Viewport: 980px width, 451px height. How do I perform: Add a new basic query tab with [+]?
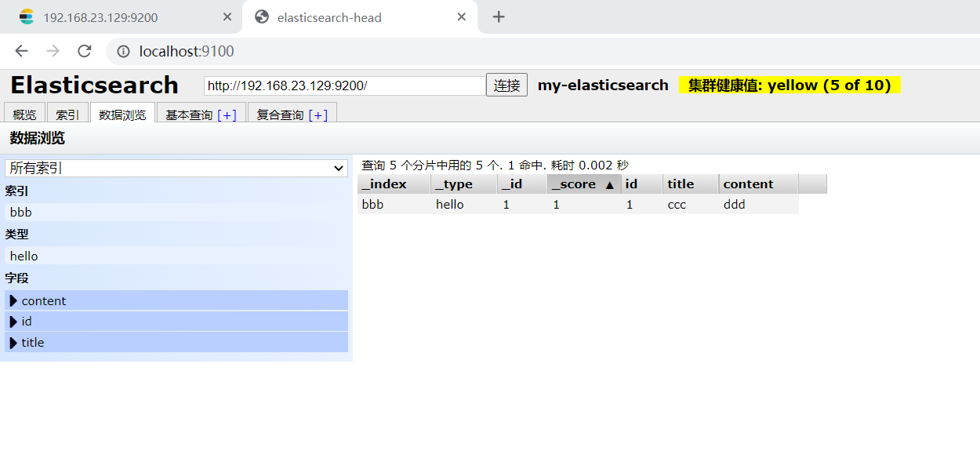pos(227,115)
